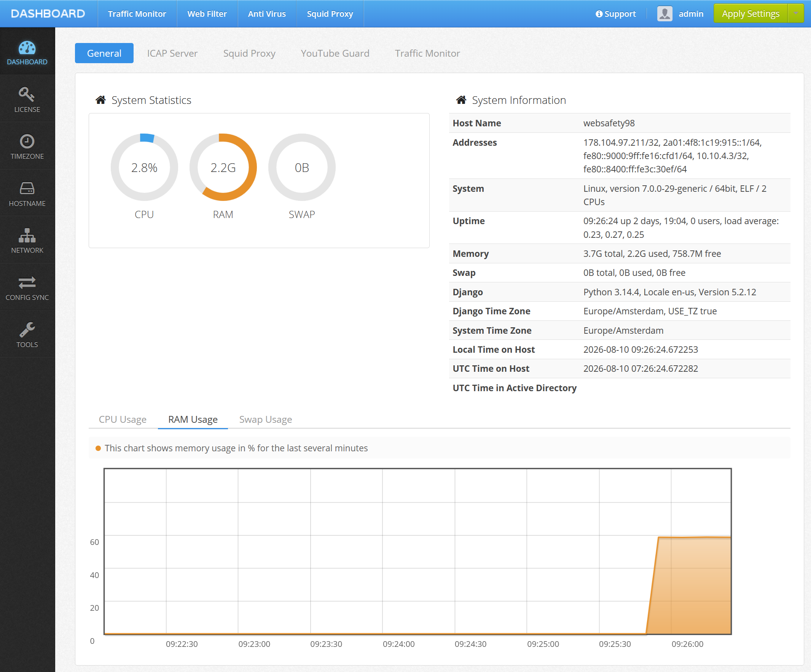This screenshot has height=672, width=811.
Task: Click the System row Linux version value
Action: [x=675, y=195]
